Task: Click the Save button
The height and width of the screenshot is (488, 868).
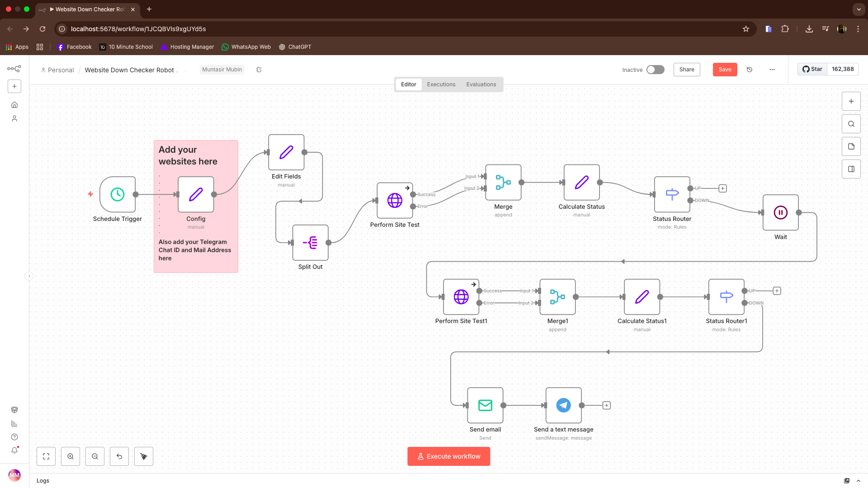Action: pyautogui.click(x=725, y=70)
